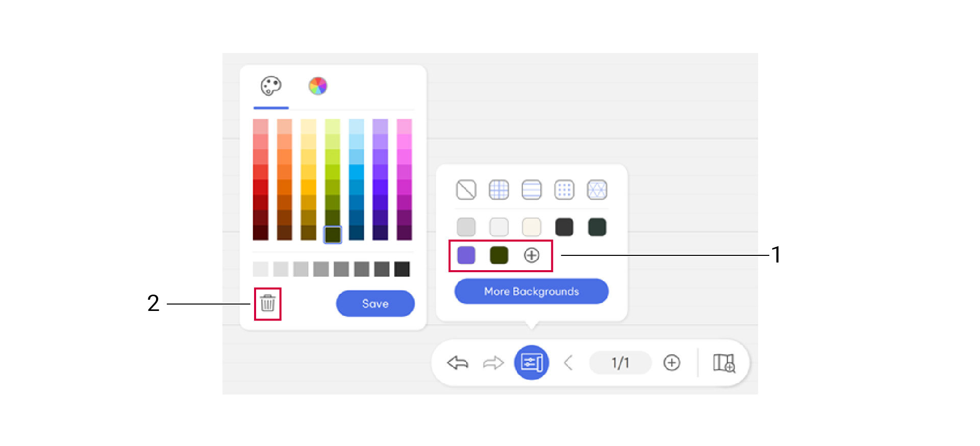Toggle the background settings button
Image resolution: width=980 pixels, height=446 pixels.
(531, 362)
